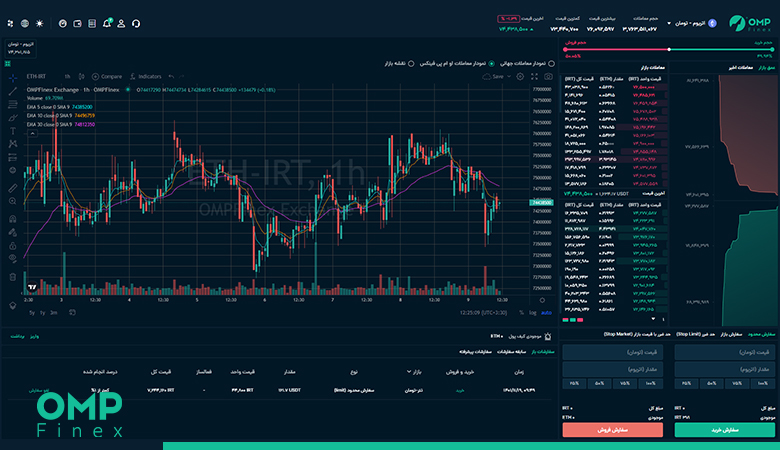Select the Limit order tab
This screenshot has height=450, width=780.
[x=762, y=334]
